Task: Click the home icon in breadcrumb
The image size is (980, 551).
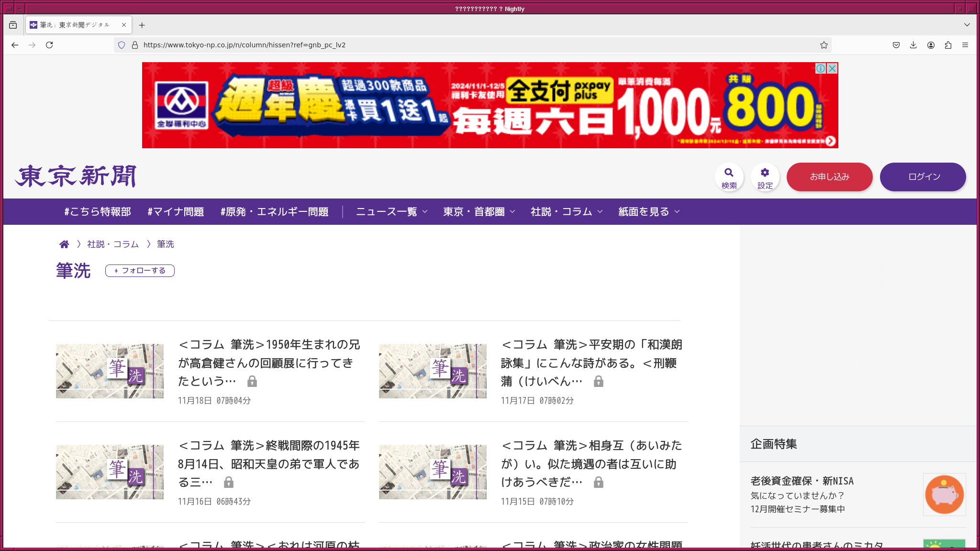Action: coord(64,244)
